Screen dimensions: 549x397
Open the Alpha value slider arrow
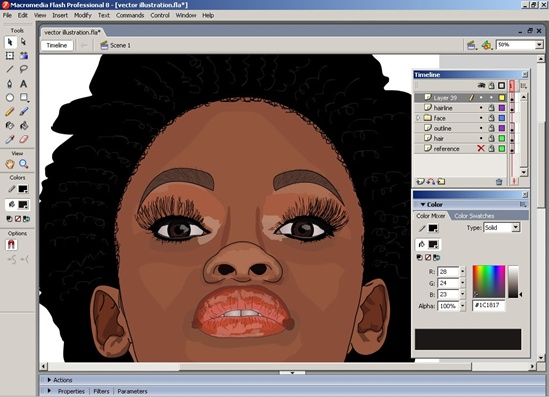click(463, 306)
